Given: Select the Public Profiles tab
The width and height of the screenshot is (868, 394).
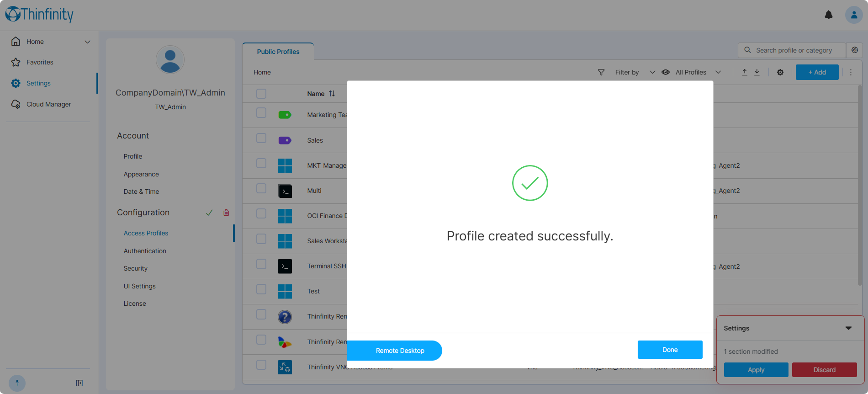Looking at the screenshot, I should [x=278, y=52].
